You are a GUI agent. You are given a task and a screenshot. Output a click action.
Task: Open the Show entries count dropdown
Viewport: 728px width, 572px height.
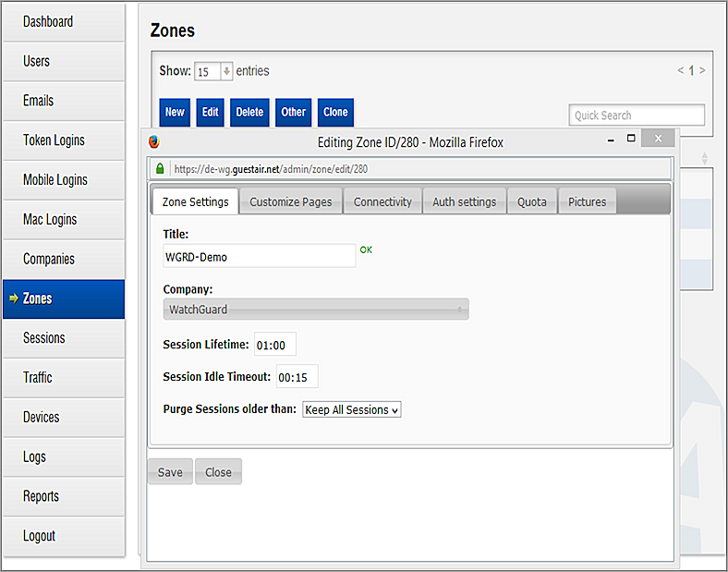click(213, 71)
